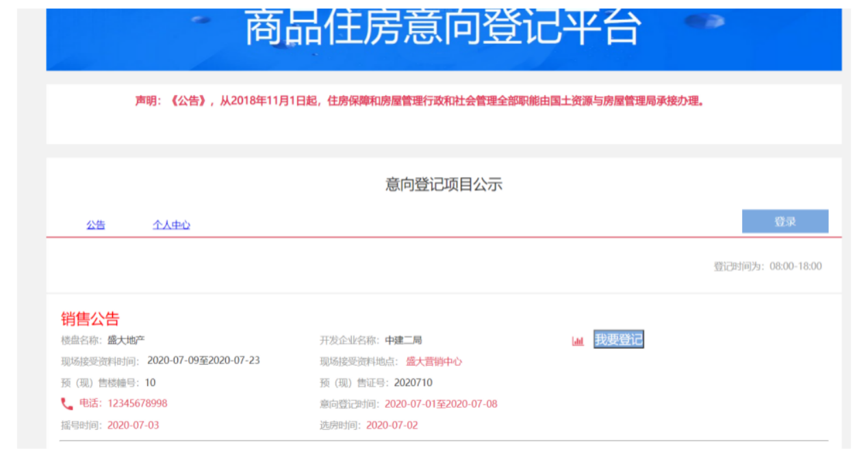This screenshot has height=471, width=868.
Task: Click the 销售公告 heading
Action: tap(90, 319)
